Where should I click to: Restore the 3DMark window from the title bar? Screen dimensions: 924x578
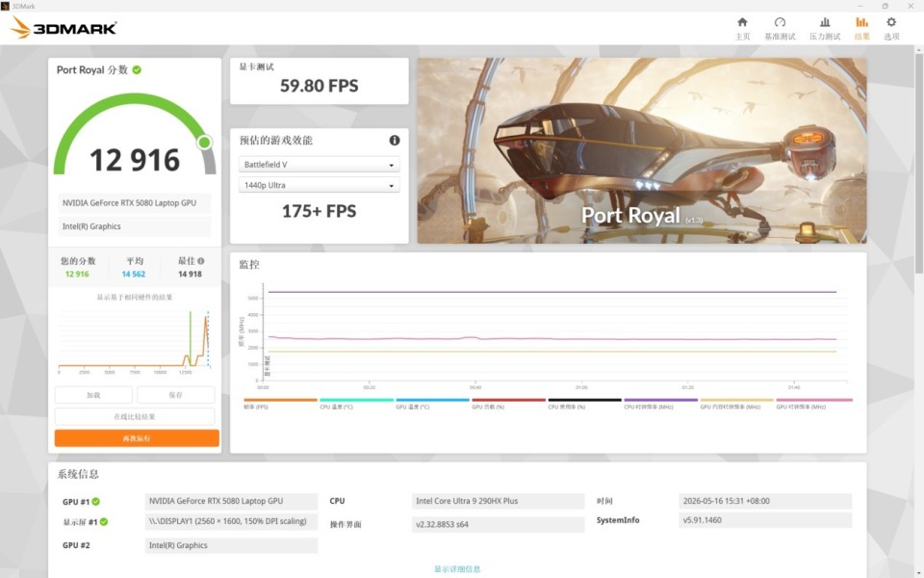click(x=885, y=6)
